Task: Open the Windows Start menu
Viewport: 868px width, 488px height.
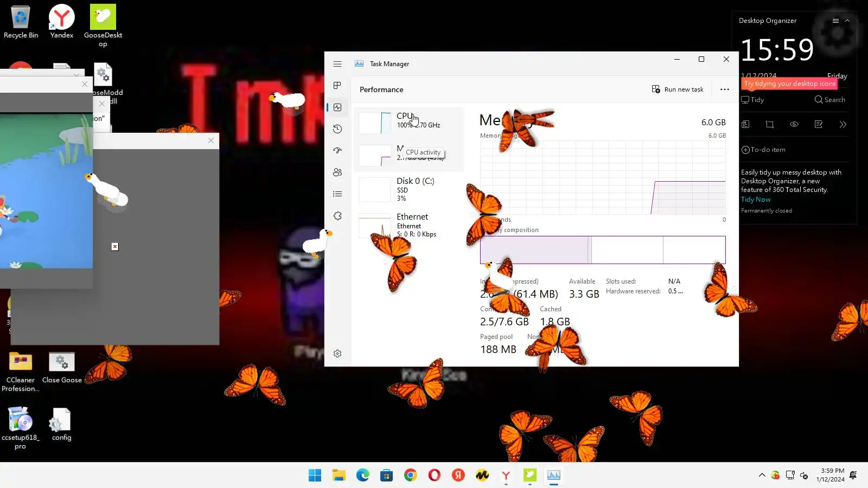Action: (x=315, y=476)
